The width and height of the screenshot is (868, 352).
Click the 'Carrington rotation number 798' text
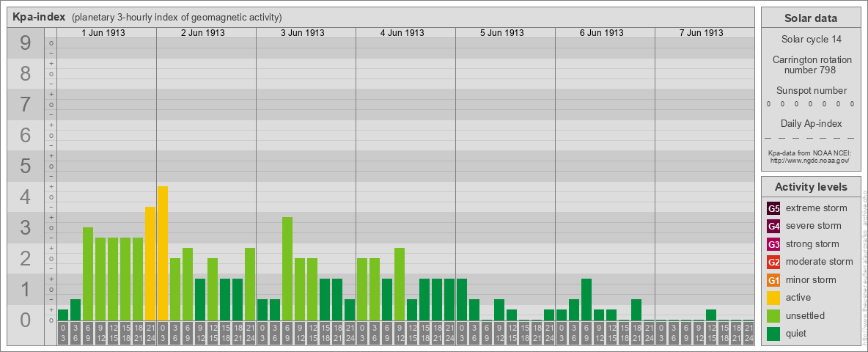(811, 65)
